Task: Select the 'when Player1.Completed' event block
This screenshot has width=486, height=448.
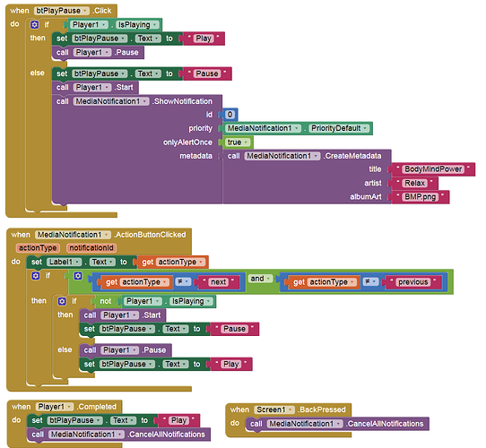Action: coord(65,407)
